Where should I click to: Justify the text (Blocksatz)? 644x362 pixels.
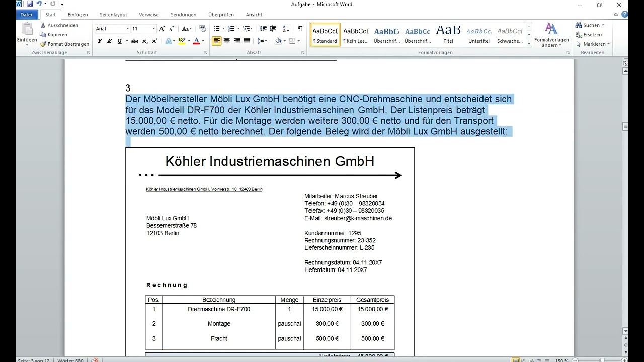point(247,41)
